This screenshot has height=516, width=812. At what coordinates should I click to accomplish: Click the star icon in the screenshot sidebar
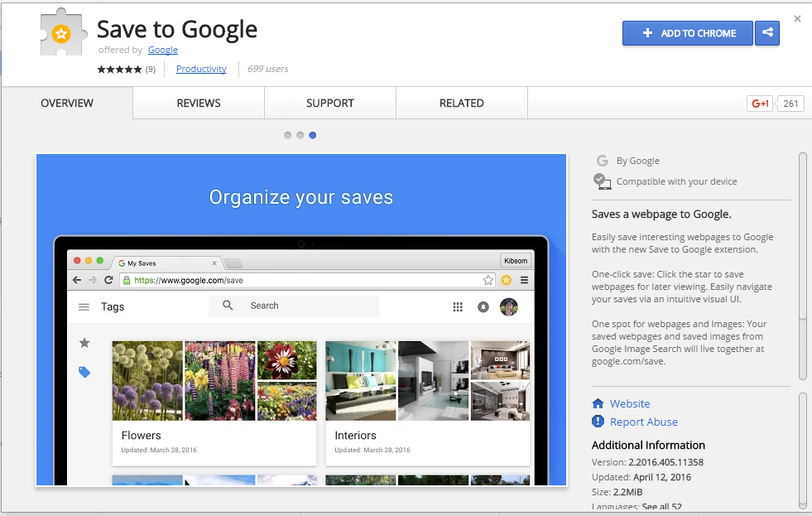point(84,342)
